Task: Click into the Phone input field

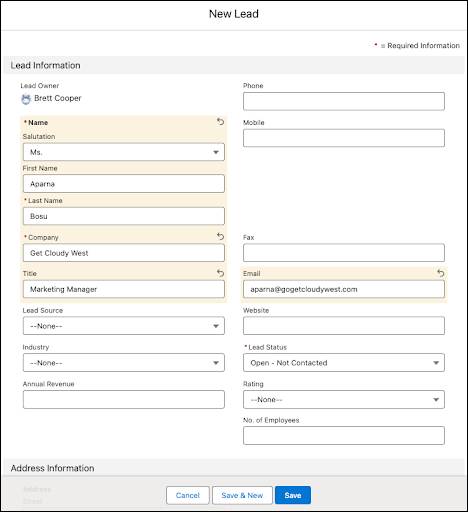Action: (344, 101)
